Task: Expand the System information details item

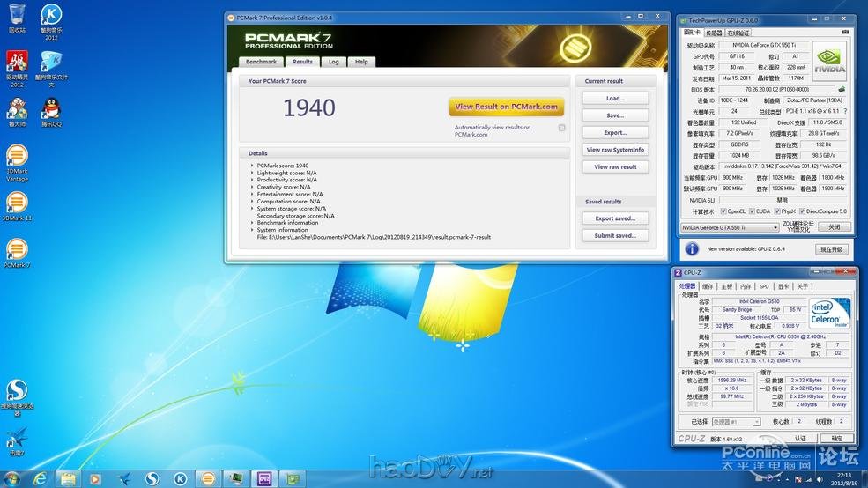Action: pos(252,230)
